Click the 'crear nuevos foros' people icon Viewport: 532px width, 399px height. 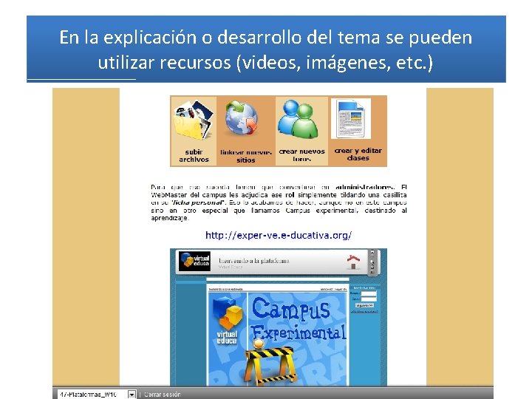click(299, 119)
